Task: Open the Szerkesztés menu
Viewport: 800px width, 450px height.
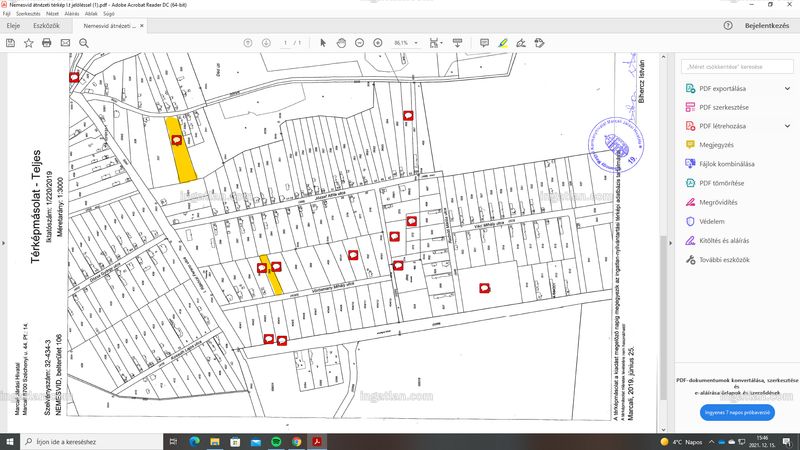Action: (28, 14)
